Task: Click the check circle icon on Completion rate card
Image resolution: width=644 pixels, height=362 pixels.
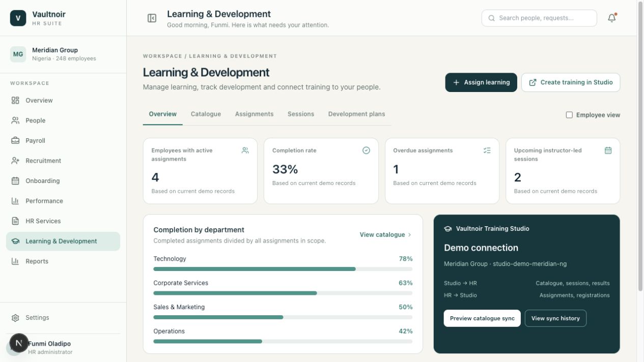Action: [366, 150]
